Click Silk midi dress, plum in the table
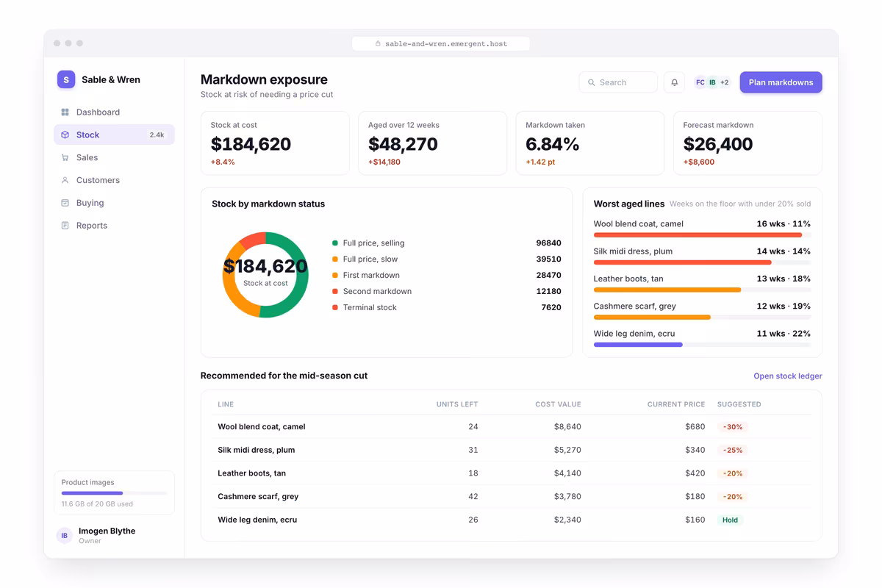Image resolution: width=882 pixels, height=588 pixels. 257,450
